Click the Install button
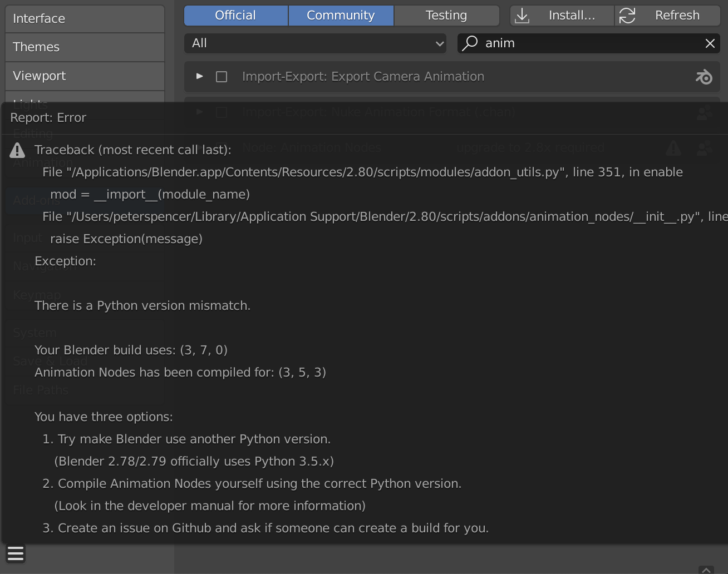The image size is (728, 574). pos(562,15)
